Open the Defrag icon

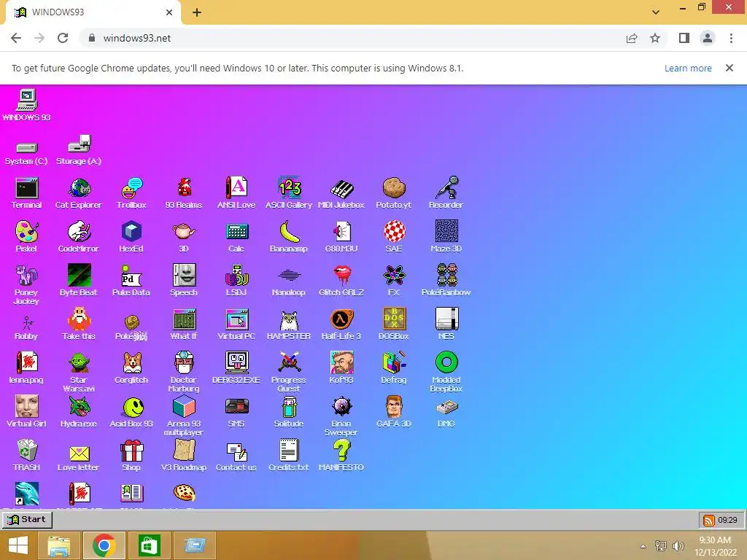tap(393, 368)
